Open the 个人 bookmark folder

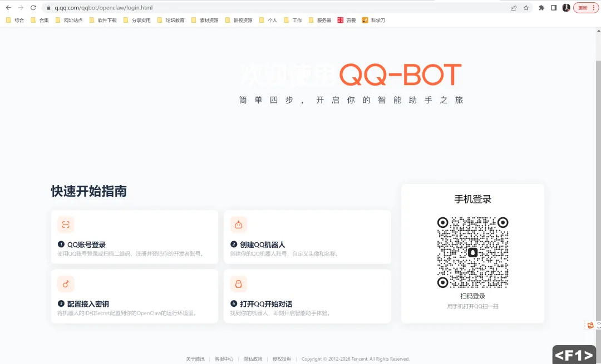click(x=268, y=21)
